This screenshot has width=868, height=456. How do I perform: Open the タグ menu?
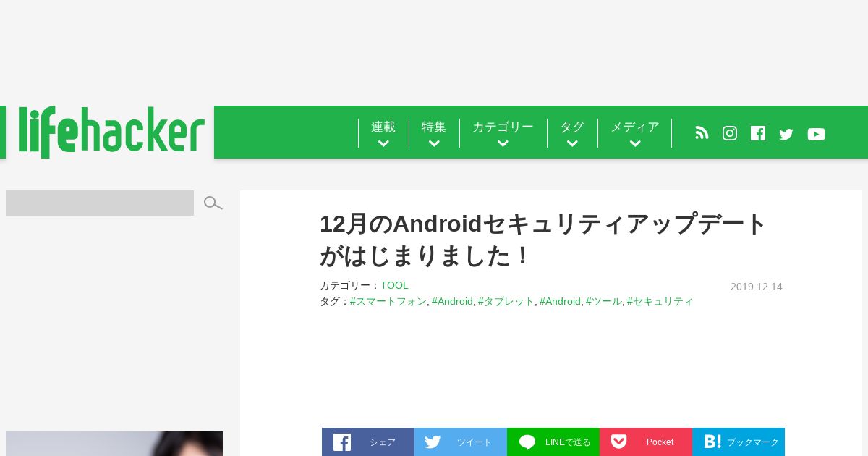coord(572,127)
